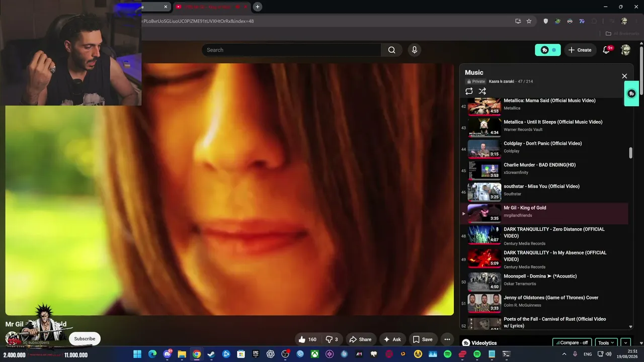Save the video to a playlist
This screenshot has height=362, width=644.
[x=423, y=339]
